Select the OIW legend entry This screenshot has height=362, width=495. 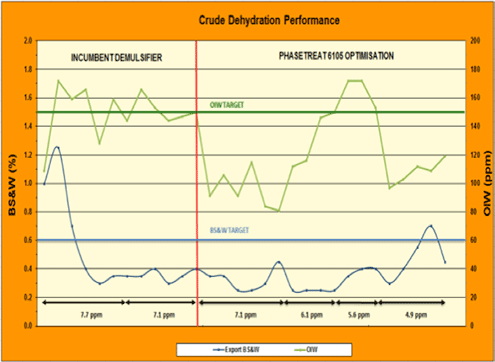306,350
